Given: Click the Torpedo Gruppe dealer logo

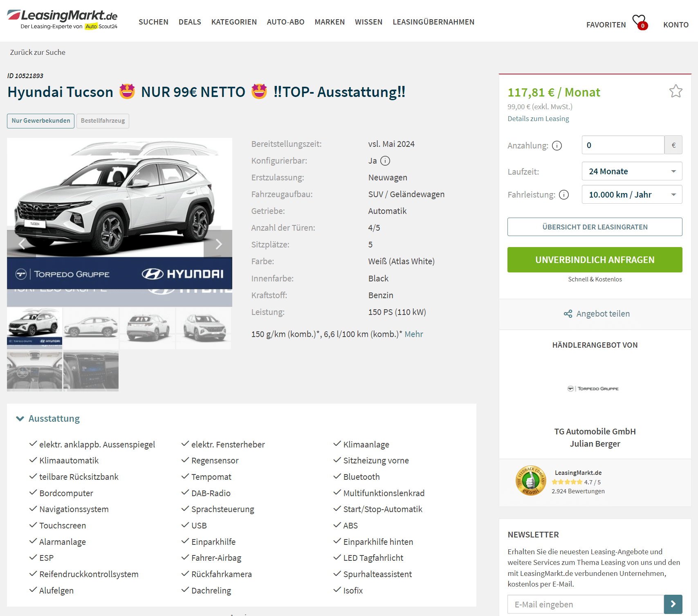Looking at the screenshot, I should pyautogui.click(x=593, y=389).
